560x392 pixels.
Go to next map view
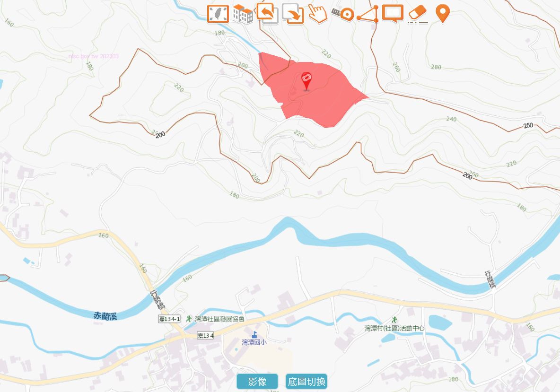click(x=293, y=14)
